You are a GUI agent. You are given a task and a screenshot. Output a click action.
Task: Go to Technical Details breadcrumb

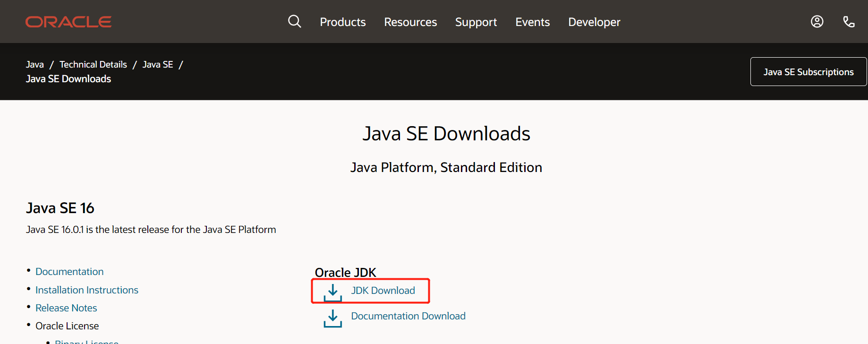(x=93, y=64)
